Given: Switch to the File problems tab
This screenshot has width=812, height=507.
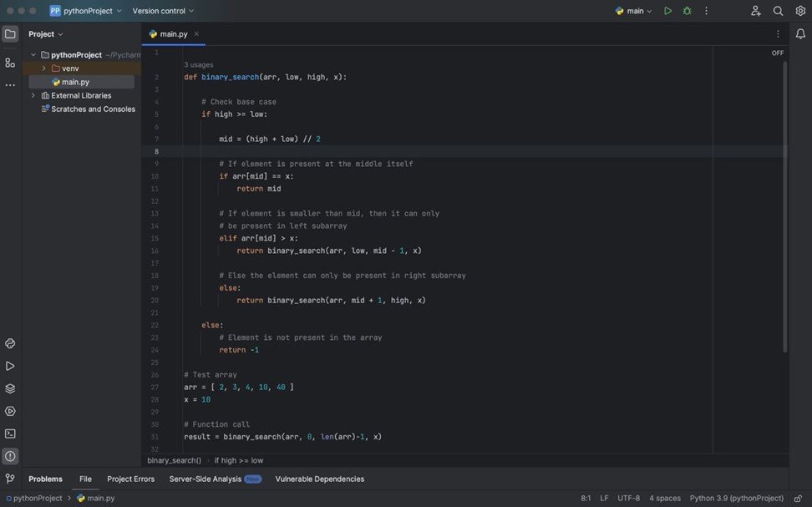Looking at the screenshot, I should coord(85,479).
